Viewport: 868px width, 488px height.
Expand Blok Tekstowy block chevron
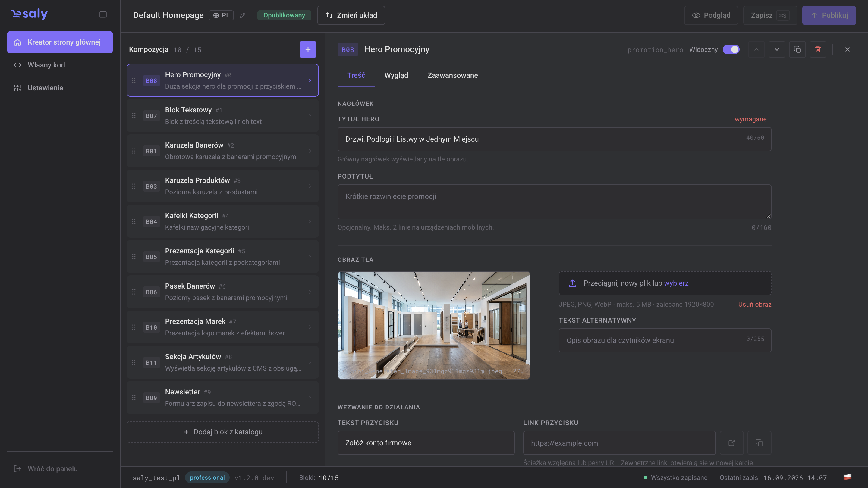[x=310, y=115]
